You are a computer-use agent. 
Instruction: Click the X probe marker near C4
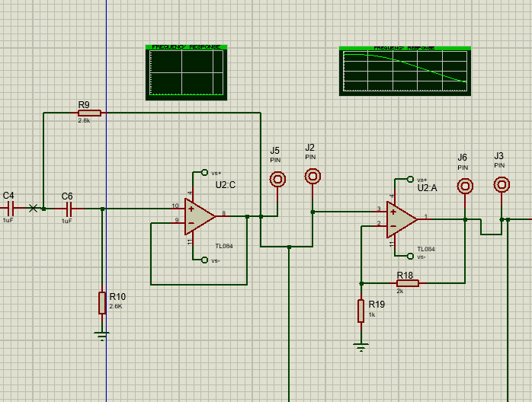[33, 208]
